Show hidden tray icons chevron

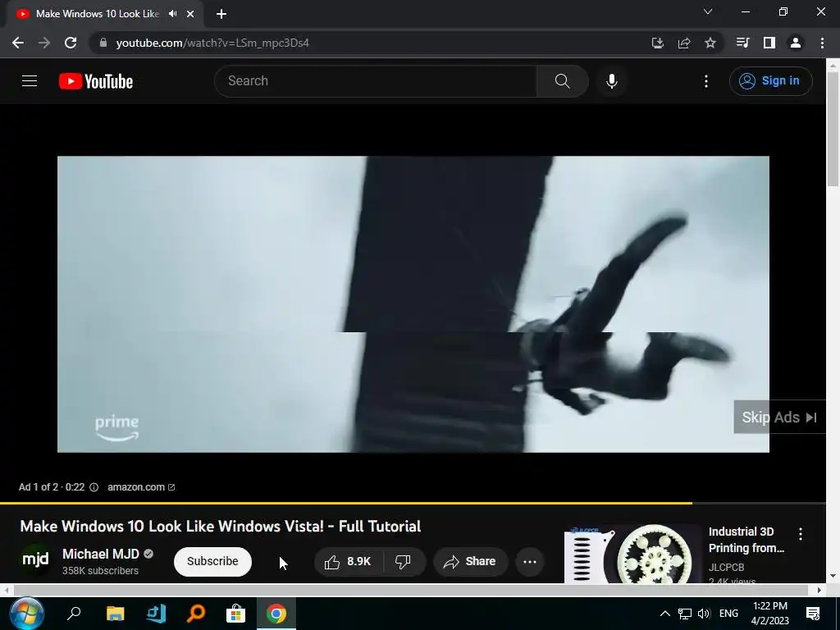tap(664, 614)
